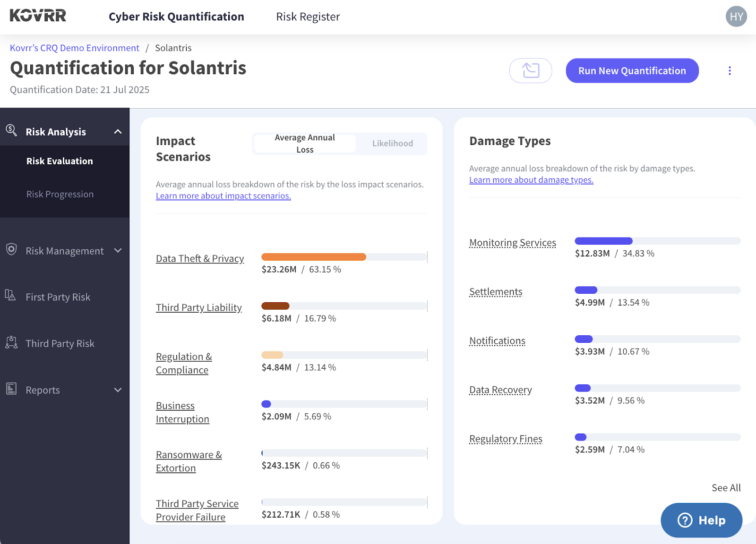Open the HY user avatar menu
Viewport: 756px width, 544px height.
(x=736, y=17)
